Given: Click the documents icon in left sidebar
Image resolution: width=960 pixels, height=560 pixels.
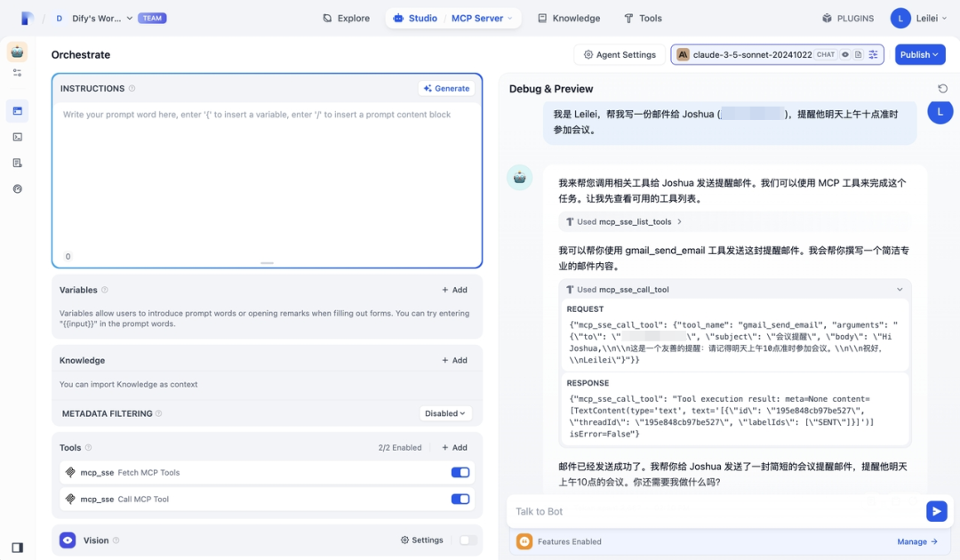Looking at the screenshot, I should tap(18, 161).
